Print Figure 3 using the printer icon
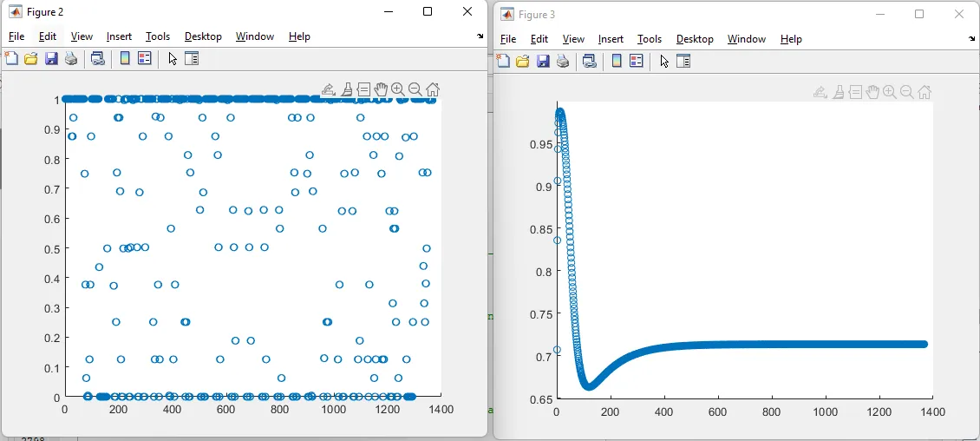 [x=564, y=62]
